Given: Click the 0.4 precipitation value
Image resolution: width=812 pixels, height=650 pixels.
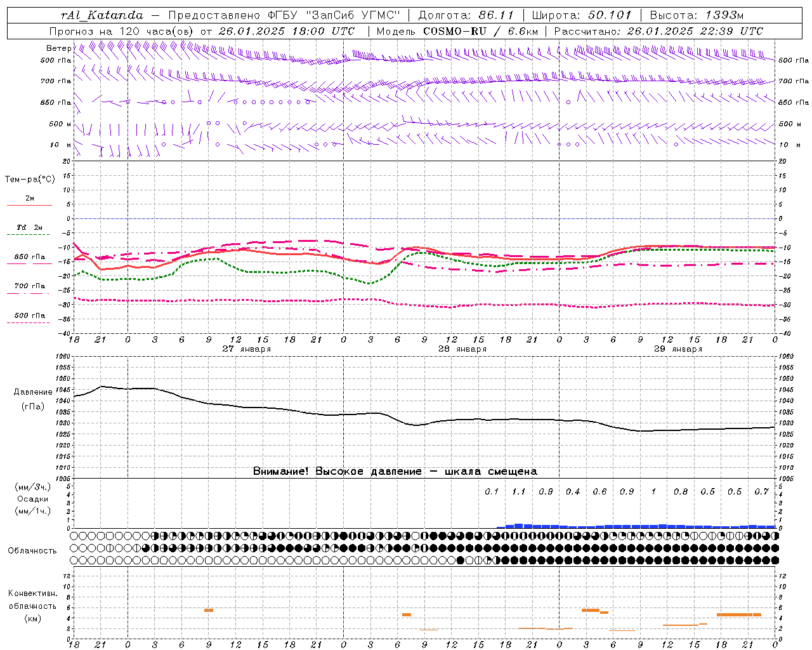Looking at the screenshot, I should click(573, 492).
